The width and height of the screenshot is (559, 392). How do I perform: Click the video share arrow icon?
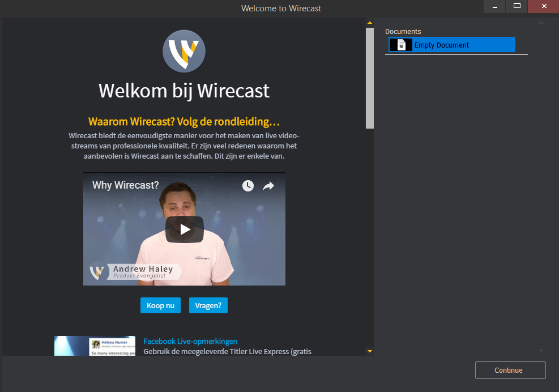click(268, 185)
